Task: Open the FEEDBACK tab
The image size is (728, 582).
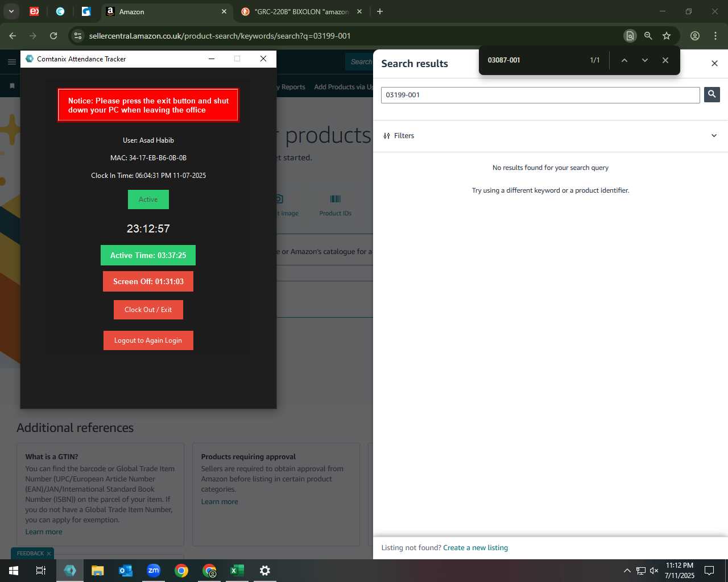Action: tap(30, 554)
